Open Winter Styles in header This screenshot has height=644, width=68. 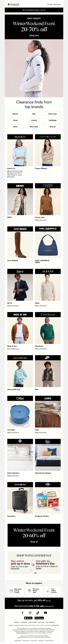57,4
